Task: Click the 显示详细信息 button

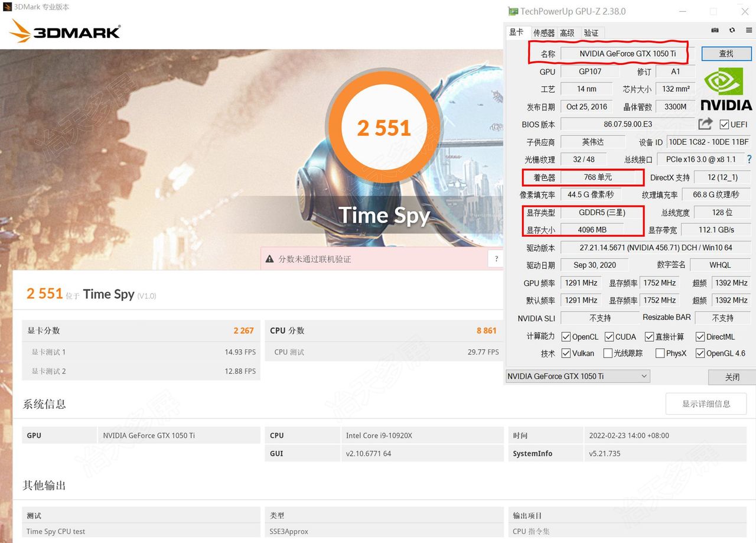Action: tap(706, 404)
